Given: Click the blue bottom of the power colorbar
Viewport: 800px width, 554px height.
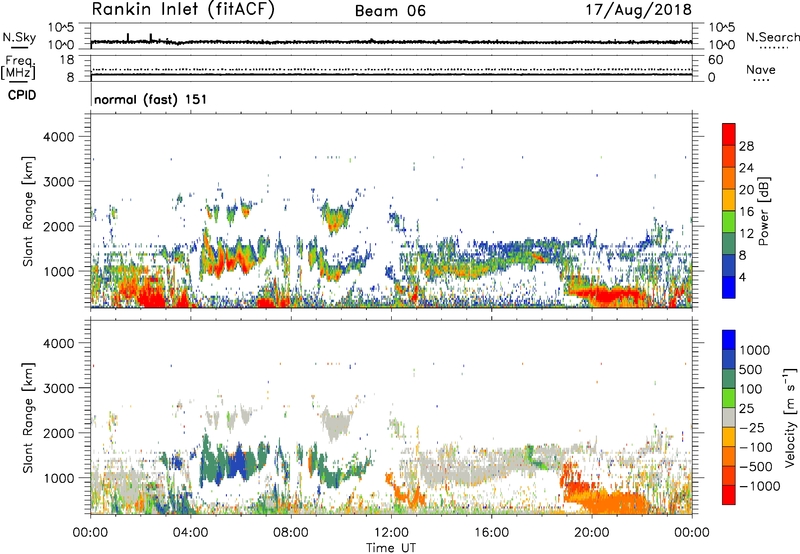Looking at the screenshot, I should [x=729, y=287].
